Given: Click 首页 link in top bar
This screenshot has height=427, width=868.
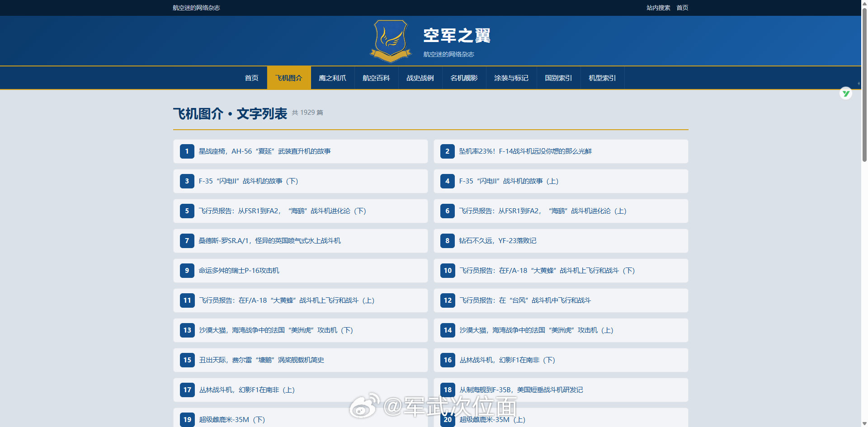Looking at the screenshot, I should coord(682,8).
